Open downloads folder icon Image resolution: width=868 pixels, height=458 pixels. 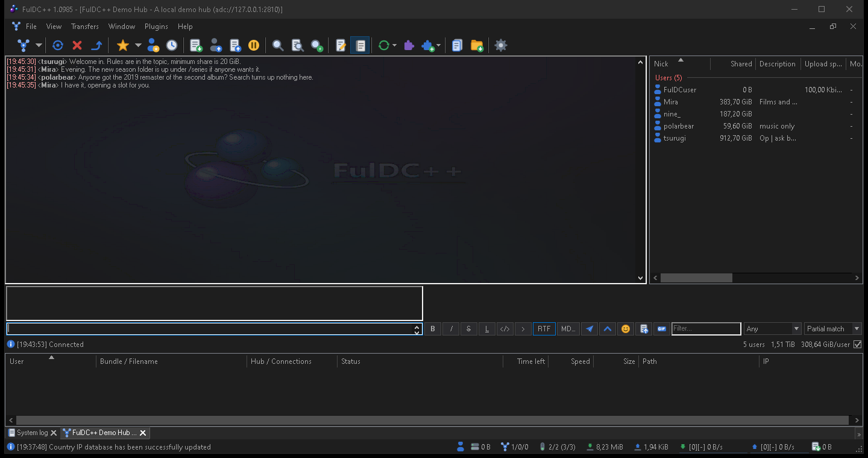coord(477,45)
